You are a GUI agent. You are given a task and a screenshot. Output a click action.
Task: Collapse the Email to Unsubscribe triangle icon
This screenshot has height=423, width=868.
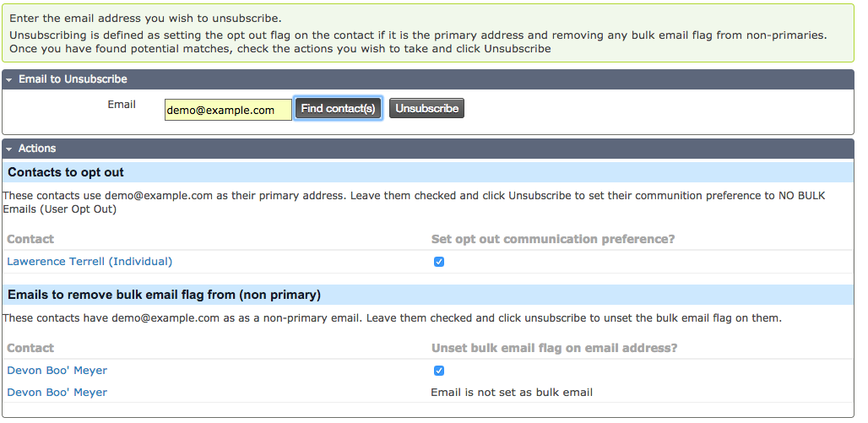(x=9, y=79)
